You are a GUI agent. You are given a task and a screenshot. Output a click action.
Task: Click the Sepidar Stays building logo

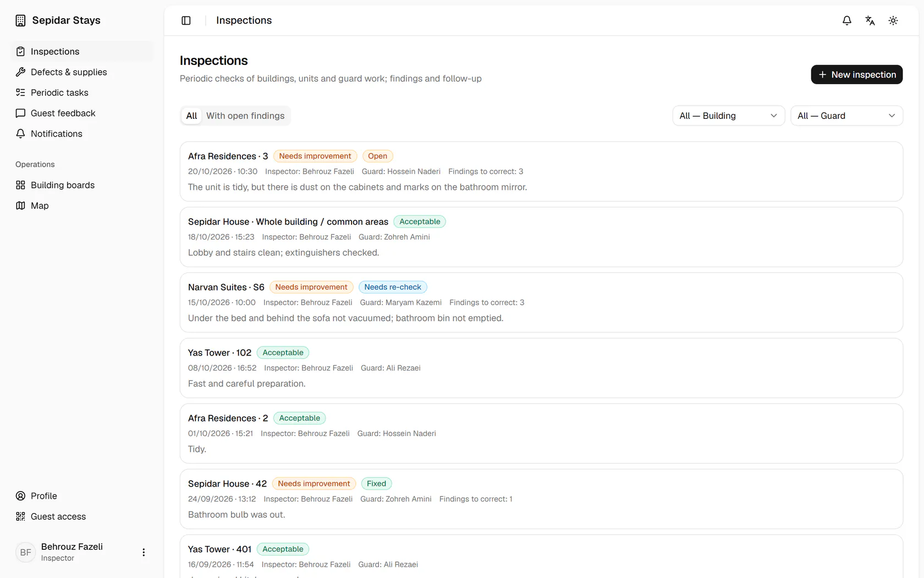(20, 20)
